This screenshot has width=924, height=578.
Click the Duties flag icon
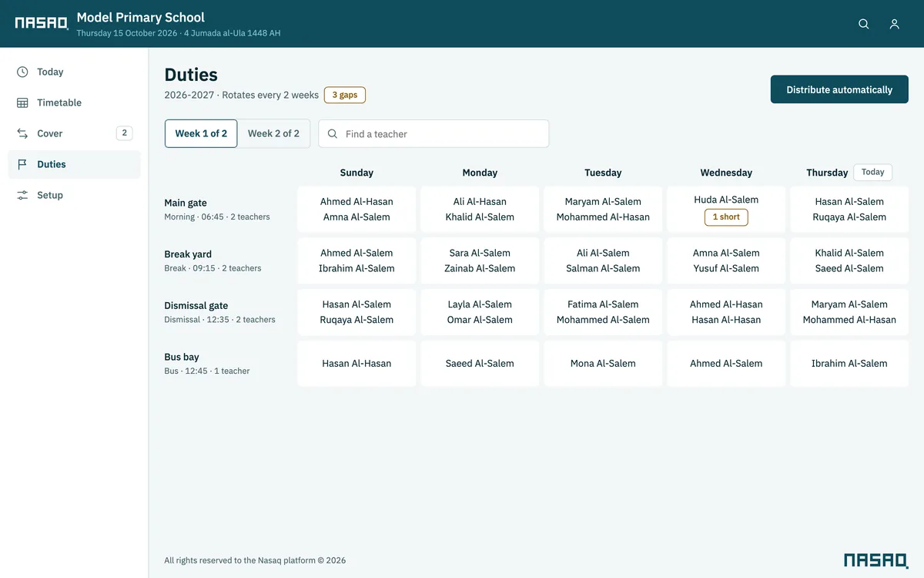point(22,164)
